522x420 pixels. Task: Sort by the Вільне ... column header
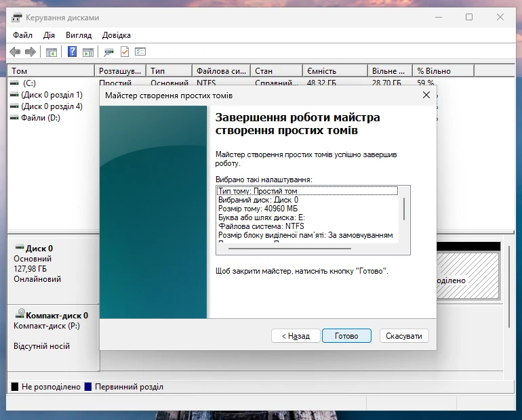(x=390, y=71)
